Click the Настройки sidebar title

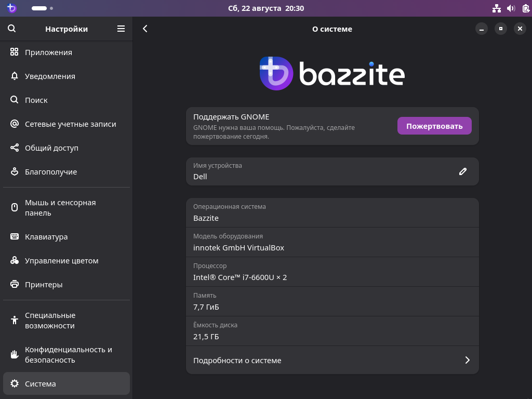tap(66, 29)
